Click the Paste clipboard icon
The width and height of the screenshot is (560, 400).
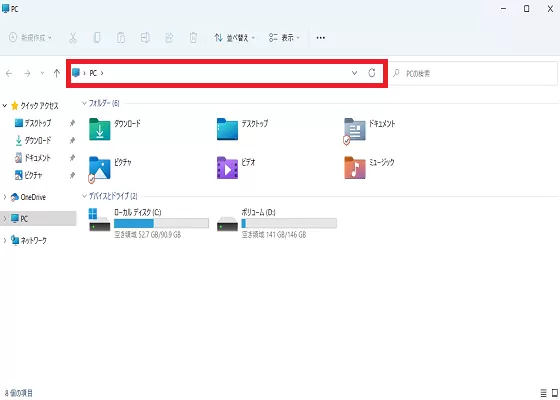click(121, 38)
